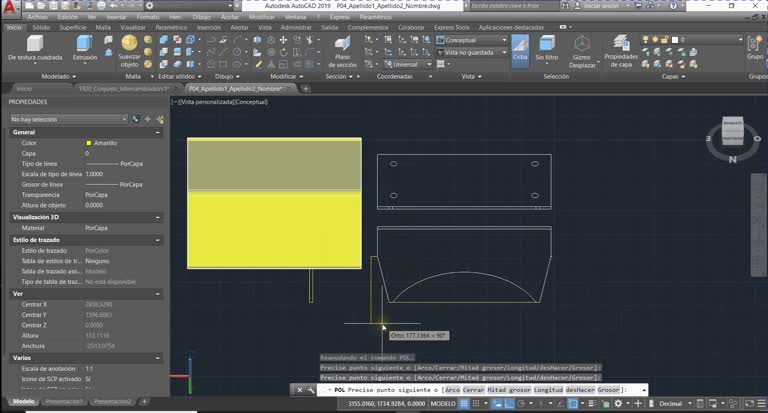
Task: Open the 1920_Conjunto drawing tab
Action: coord(124,89)
